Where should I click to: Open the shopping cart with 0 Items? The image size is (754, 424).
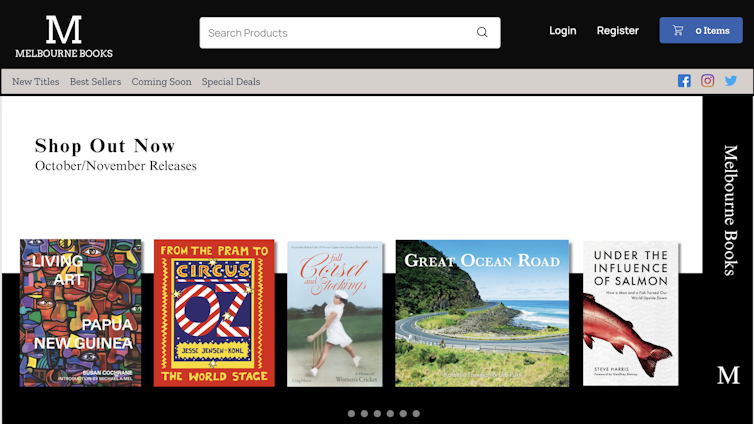click(700, 31)
